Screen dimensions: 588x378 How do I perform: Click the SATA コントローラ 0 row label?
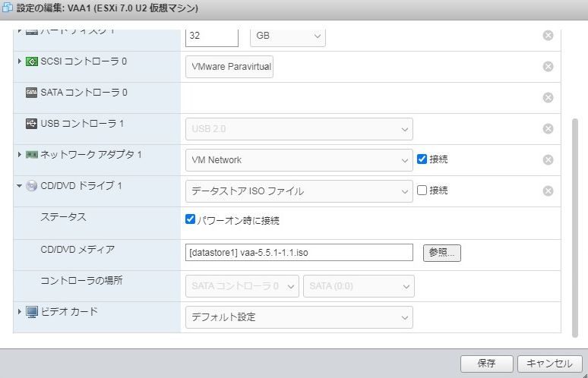pyautogui.click(x=84, y=93)
